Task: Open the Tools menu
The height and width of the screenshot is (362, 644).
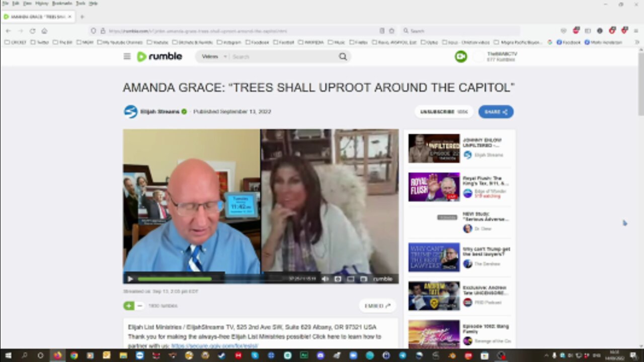Action: click(80, 4)
